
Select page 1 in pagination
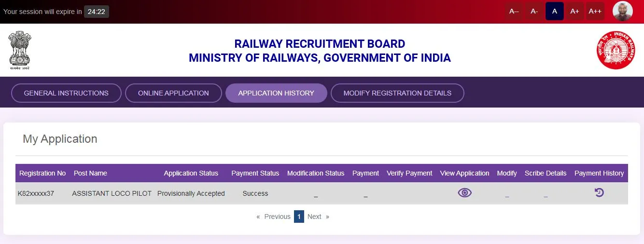299,217
